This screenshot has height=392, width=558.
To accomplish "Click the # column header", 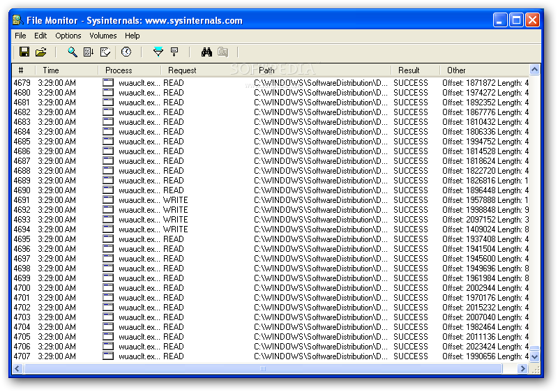I will (x=23, y=70).
